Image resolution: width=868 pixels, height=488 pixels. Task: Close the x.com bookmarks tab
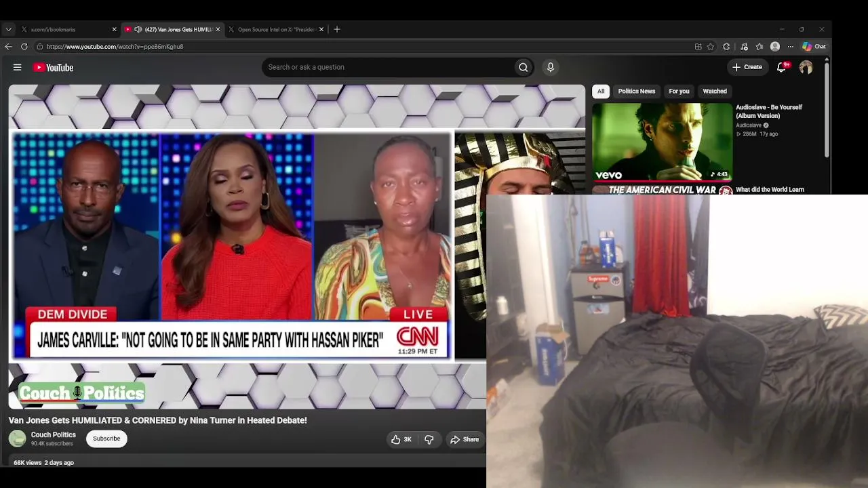(x=114, y=29)
